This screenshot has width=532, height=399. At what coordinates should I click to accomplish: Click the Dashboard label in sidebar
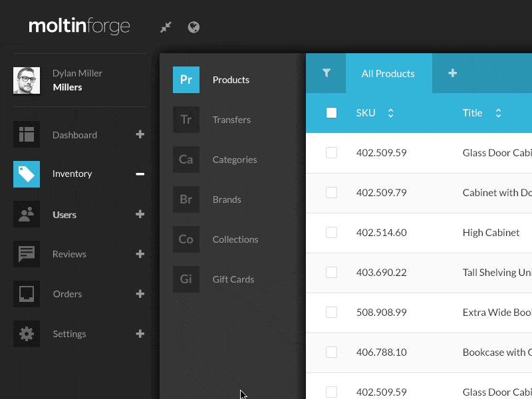click(x=74, y=135)
